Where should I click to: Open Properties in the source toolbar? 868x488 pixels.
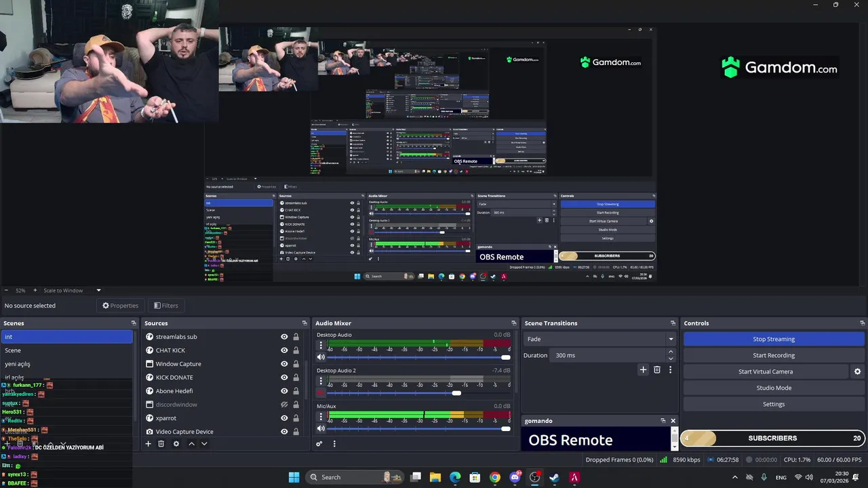(120, 306)
